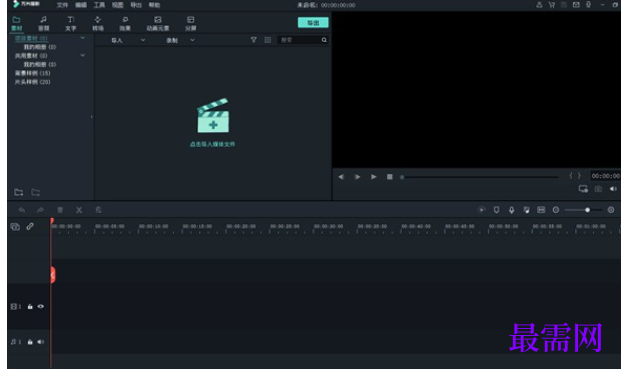Viewport: 621px width, 369px height.
Task: Switch to the 文字 text tab
Action: click(x=70, y=24)
